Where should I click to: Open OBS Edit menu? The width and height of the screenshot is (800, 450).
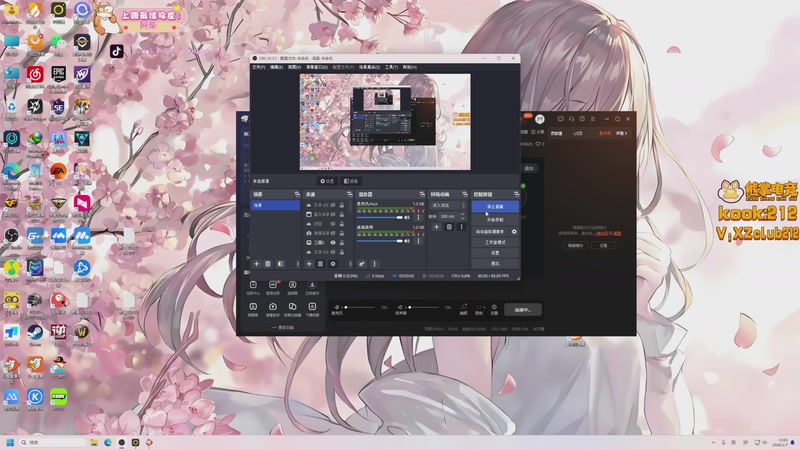(x=277, y=67)
